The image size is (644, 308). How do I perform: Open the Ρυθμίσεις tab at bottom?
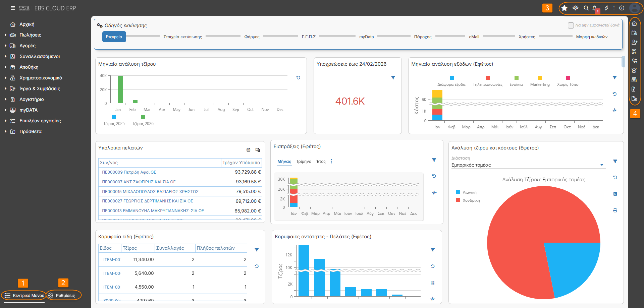[64, 296]
